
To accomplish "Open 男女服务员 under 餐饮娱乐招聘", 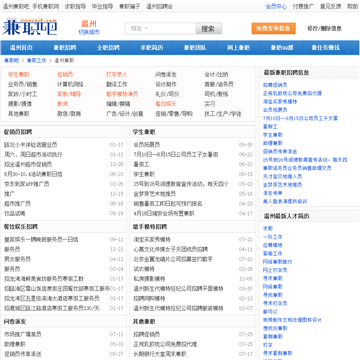I will tap(17, 259).
